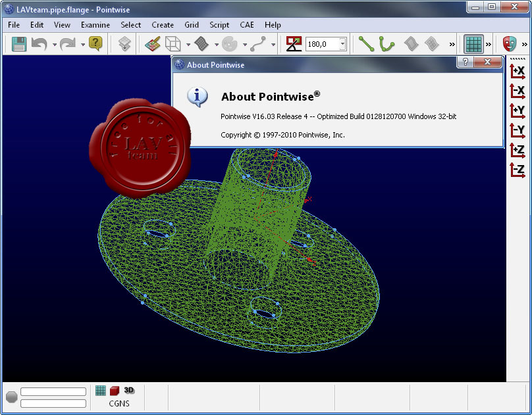Viewport: 532px width, 415px height.
Task: Expand the disk shape dropdown arrow
Action: [x=245, y=44]
